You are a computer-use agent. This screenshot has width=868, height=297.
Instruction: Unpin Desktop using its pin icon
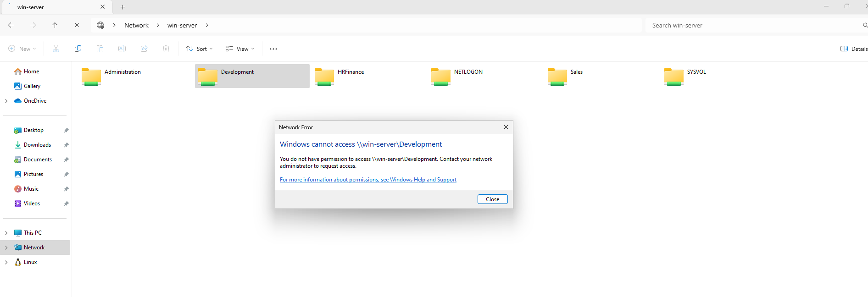coord(66,131)
